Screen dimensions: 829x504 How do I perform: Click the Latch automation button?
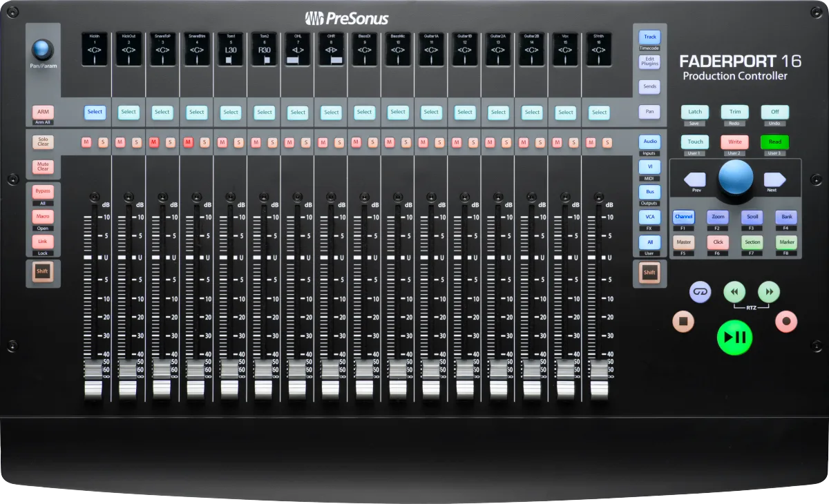(x=694, y=112)
